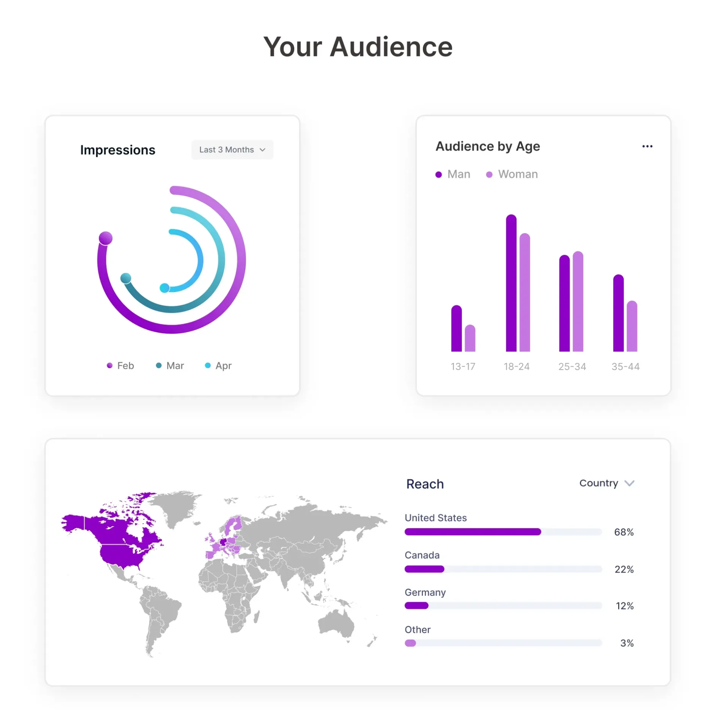The height and width of the screenshot is (728, 716).
Task: Select the Mar legend dot on Impressions chart
Action: tap(159, 366)
